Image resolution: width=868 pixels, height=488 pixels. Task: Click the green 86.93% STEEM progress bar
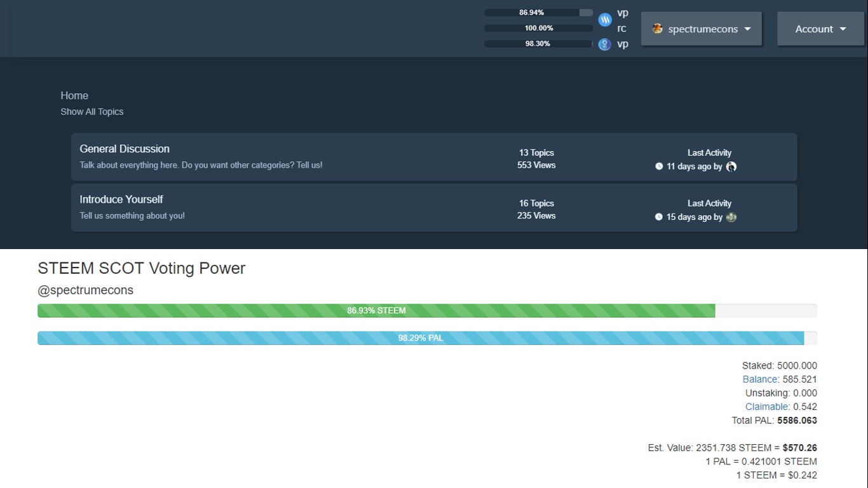pyautogui.click(x=376, y=311)
